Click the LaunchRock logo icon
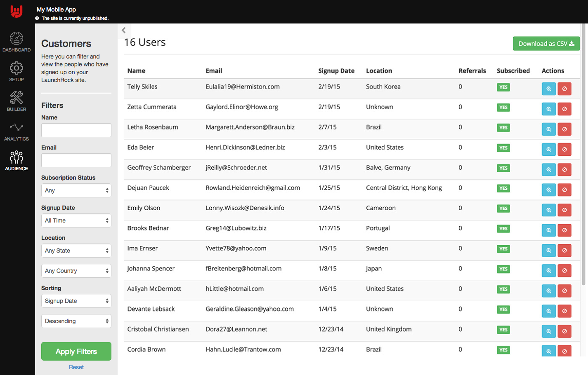The height and width of the screenshot is (375, 588). coord(17,11)
